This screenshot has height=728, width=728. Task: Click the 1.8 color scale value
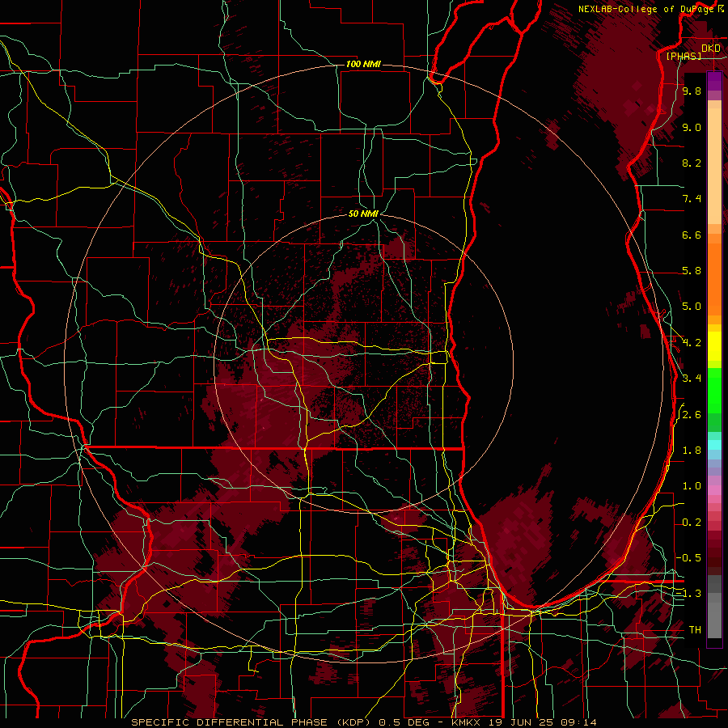(x=692, y=451)
